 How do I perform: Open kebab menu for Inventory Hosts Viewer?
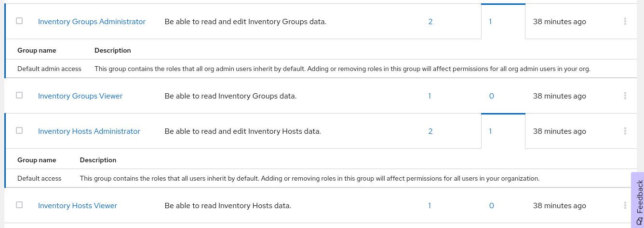coord(625,205)
